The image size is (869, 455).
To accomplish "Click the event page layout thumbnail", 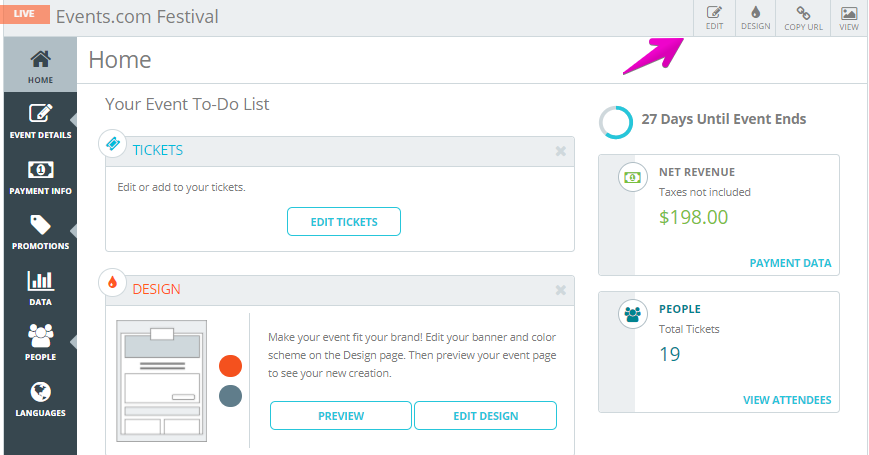I will click(x=161, y=381).
